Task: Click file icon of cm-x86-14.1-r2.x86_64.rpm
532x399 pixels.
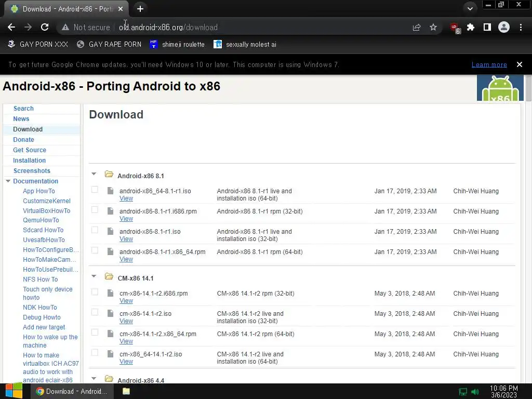Action: pos(110,334)
